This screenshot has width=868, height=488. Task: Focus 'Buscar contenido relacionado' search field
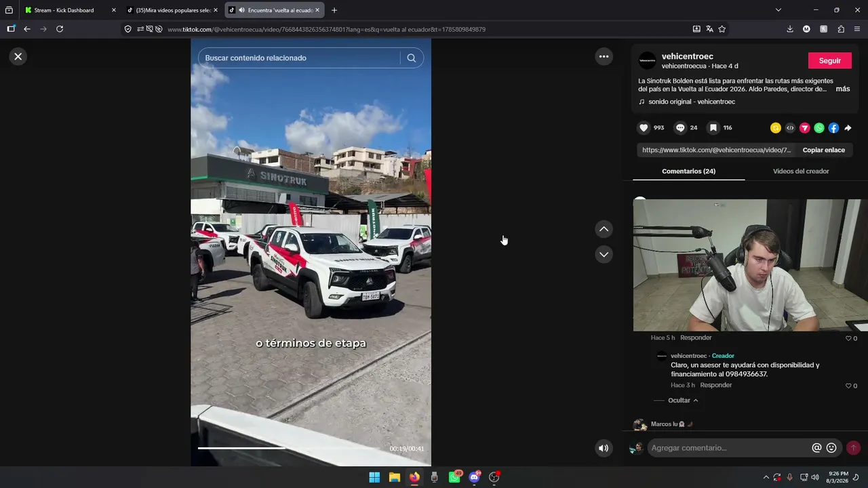[302, 58]
